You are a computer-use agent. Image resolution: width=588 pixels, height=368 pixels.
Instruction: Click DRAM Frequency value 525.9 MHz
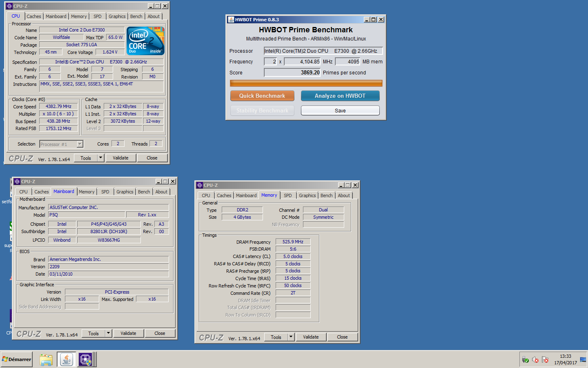[x=293, y=242]
